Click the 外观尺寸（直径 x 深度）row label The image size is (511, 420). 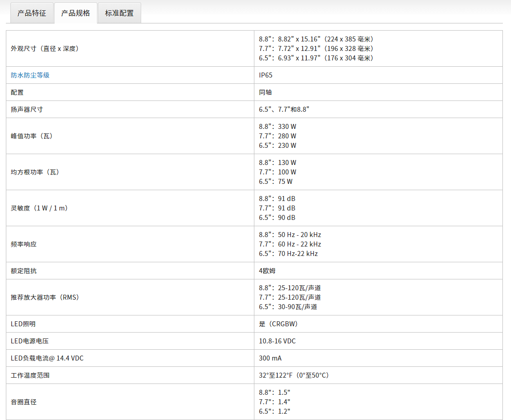click(45, 49)
